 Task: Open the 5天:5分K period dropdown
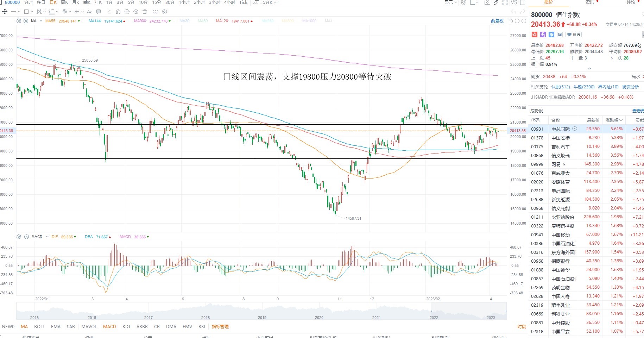click(264, 2)
